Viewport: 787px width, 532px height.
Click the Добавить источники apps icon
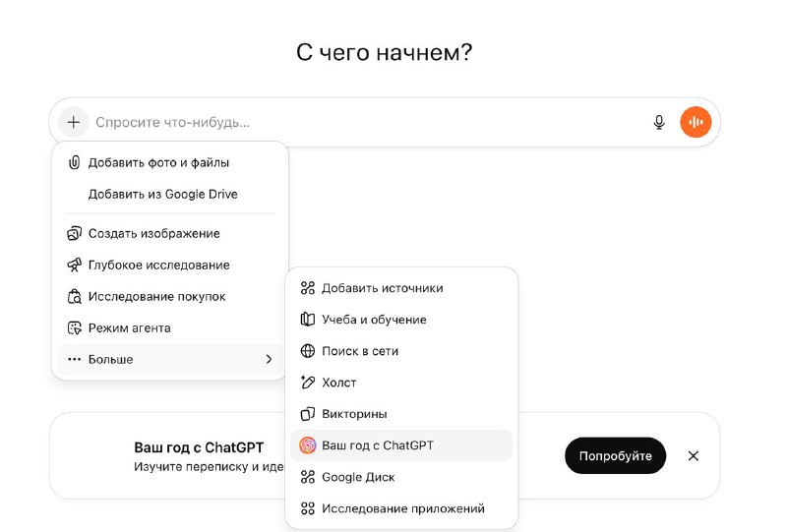[x=308, y=288]
